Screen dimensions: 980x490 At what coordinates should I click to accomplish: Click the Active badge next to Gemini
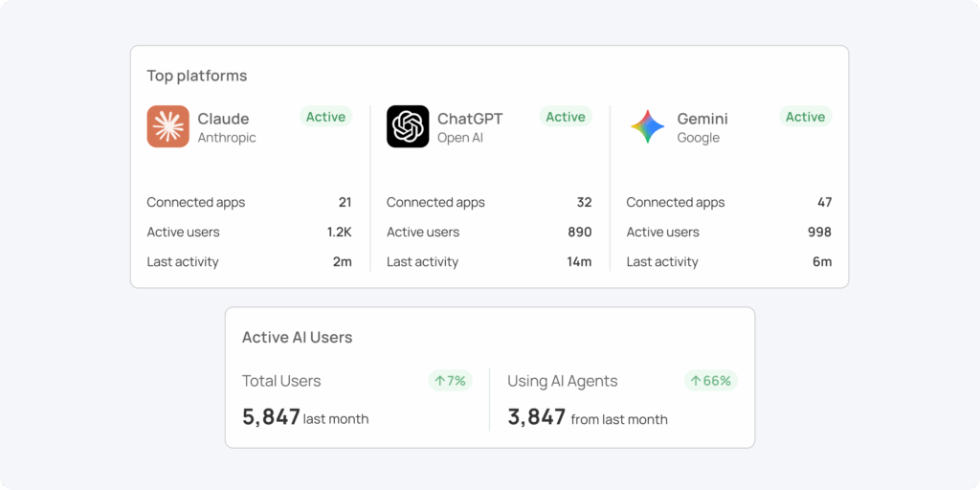(x=805, y=117)
